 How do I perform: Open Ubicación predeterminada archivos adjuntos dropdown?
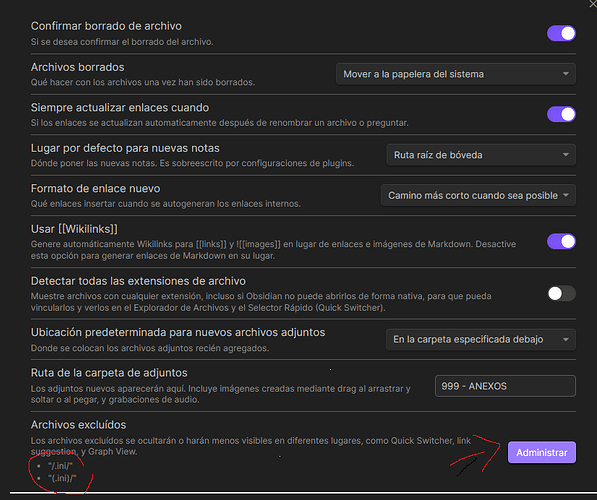[481, 339]
